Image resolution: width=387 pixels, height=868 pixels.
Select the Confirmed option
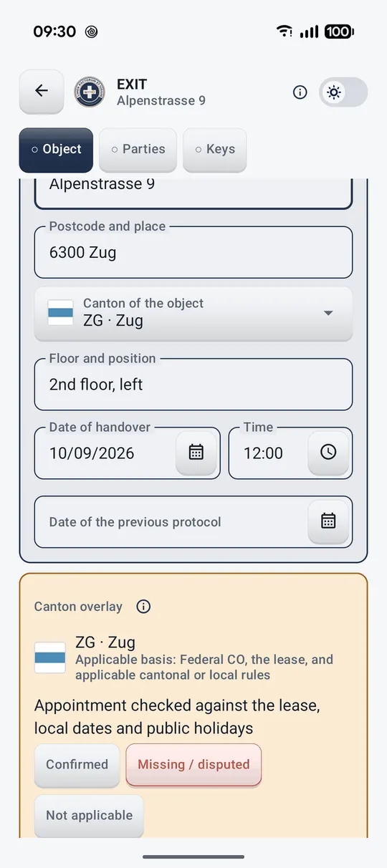point(77,764)
